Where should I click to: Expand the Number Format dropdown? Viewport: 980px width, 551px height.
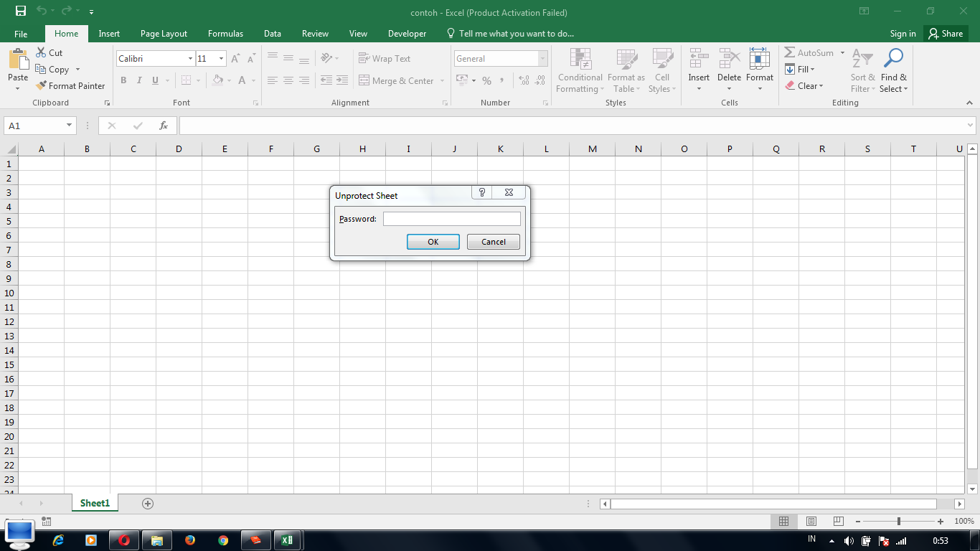click(x=542, y=58)
